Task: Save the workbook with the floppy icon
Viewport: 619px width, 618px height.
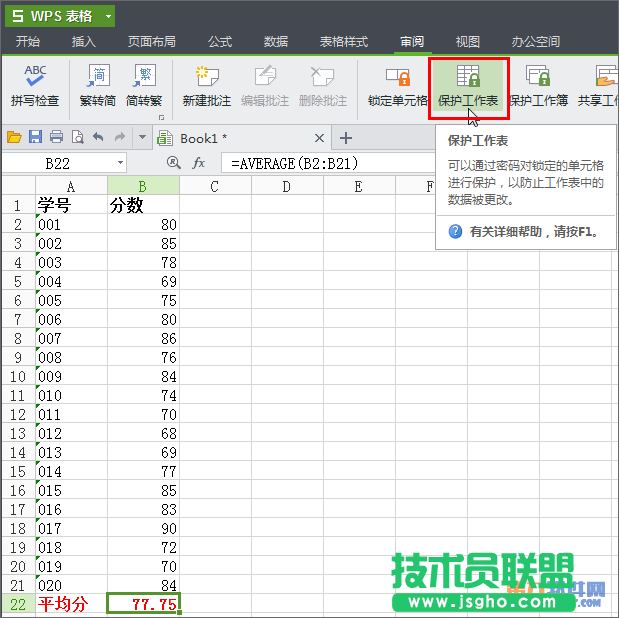Action: [35, 137]
